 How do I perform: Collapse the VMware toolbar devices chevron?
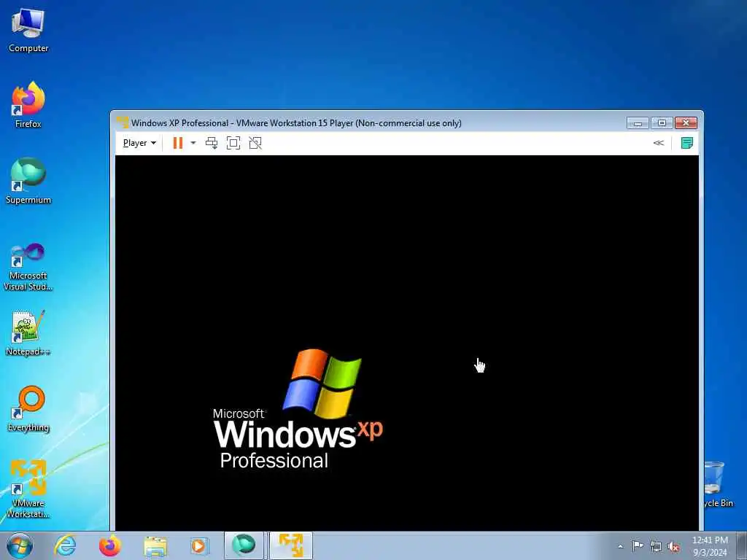pos(659,143)
